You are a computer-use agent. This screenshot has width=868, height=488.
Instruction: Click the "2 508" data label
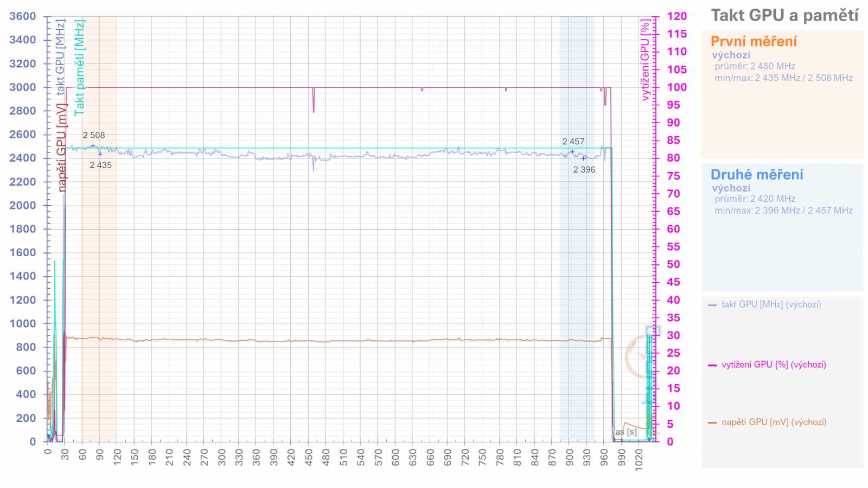point(94,135)
